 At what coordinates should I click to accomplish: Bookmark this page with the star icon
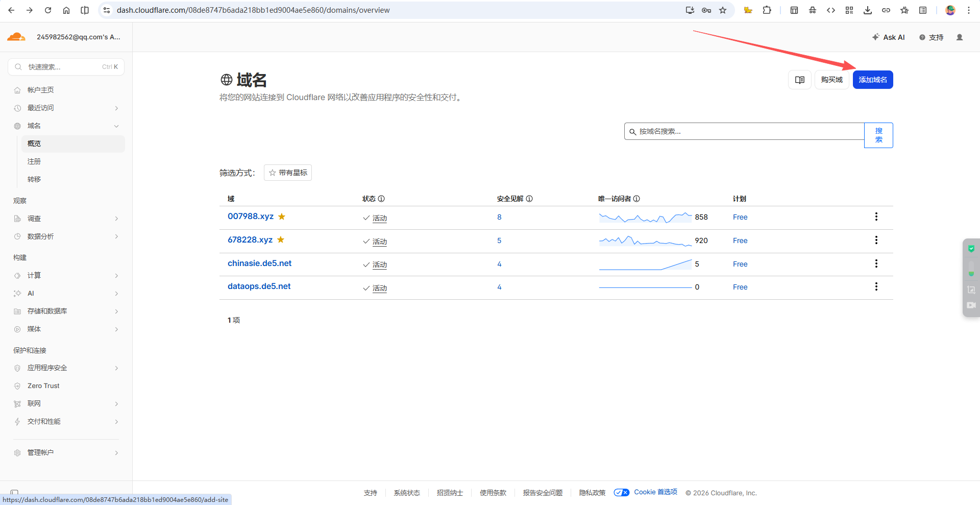click(x=723, y=10)
